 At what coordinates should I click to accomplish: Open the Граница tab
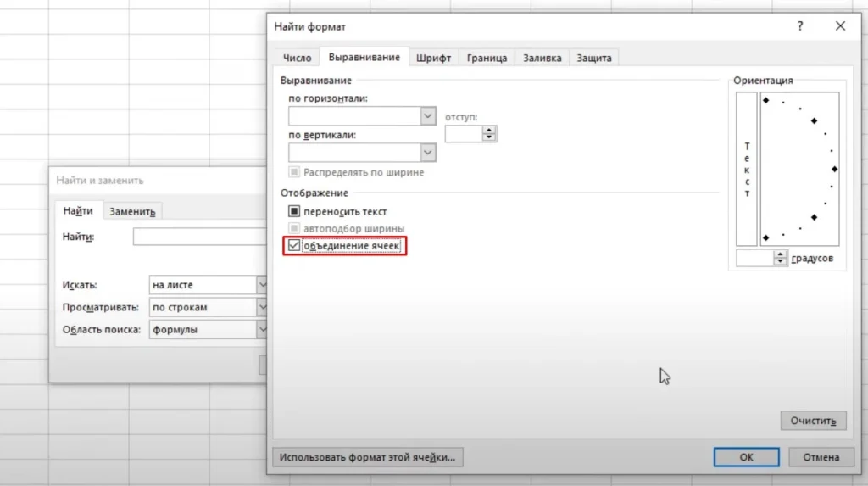click(487, 58)
